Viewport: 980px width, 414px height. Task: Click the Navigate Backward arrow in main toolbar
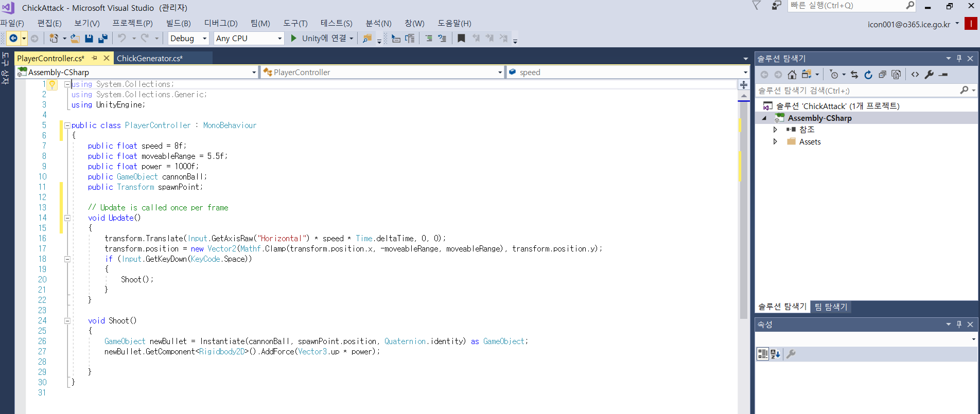[x=14, y=39]
